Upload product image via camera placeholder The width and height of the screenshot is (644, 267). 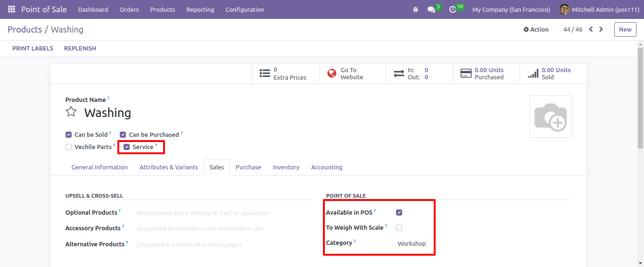(x=551, y=117)
